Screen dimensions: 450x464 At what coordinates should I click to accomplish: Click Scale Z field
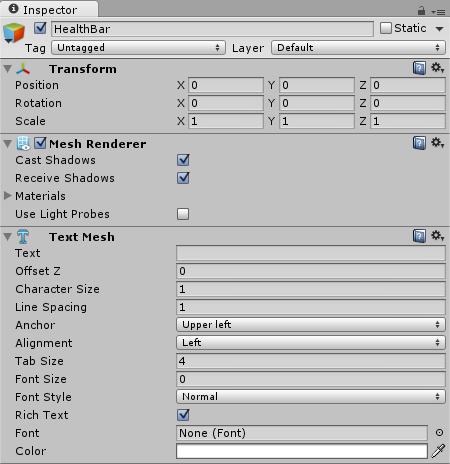click(x=408, y=121)
